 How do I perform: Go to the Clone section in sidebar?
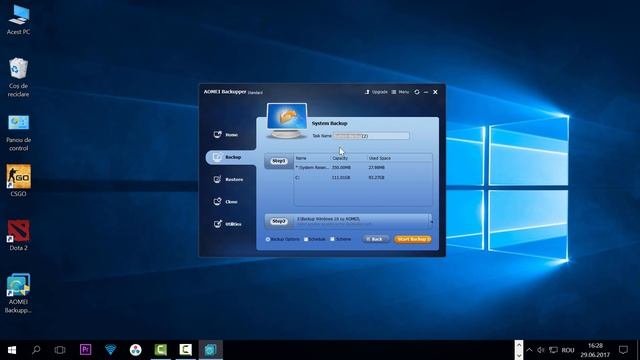pos(226,202)
